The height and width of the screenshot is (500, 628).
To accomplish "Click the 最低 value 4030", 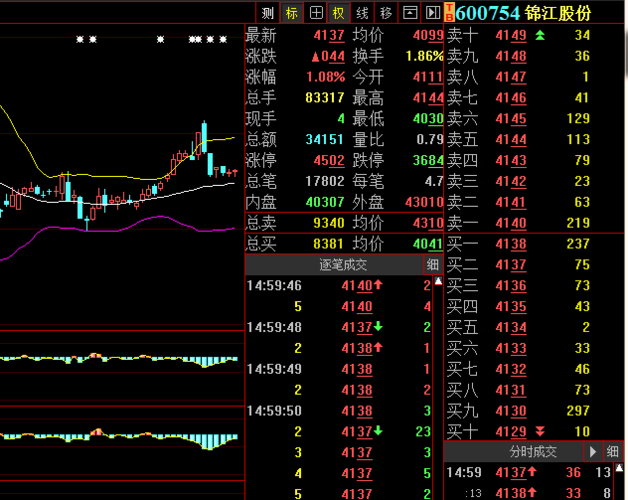I will tap(428, 119).
